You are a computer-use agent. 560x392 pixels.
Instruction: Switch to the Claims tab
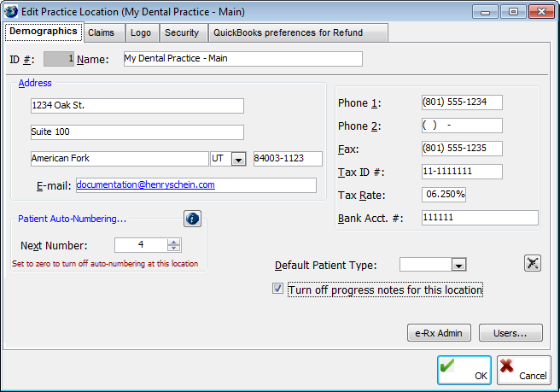pyautogui.click(x=102, y=32)
